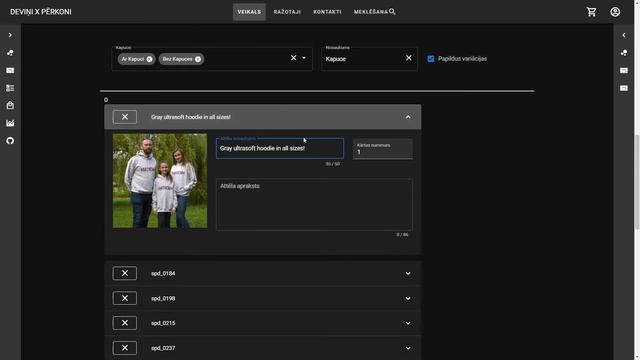This screenshot has width=640, height=360.
Task: Select the spd_0198 row label
Action: click(x=163, y=298)
